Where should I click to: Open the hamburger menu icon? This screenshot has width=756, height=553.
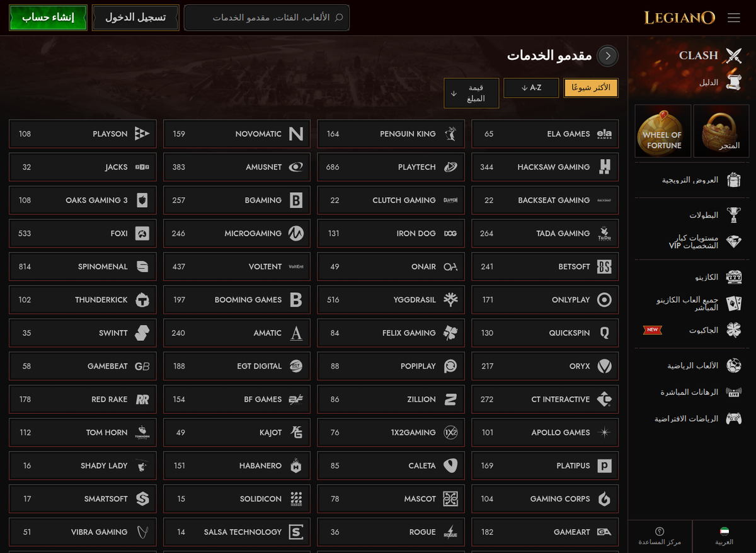734,18
